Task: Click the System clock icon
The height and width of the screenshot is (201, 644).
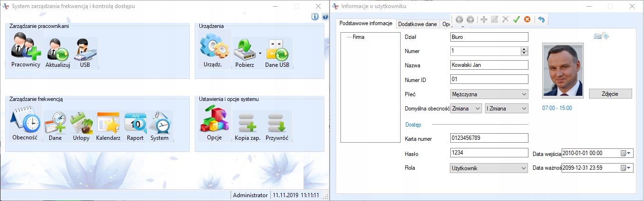Action: [x=160, y=127]
